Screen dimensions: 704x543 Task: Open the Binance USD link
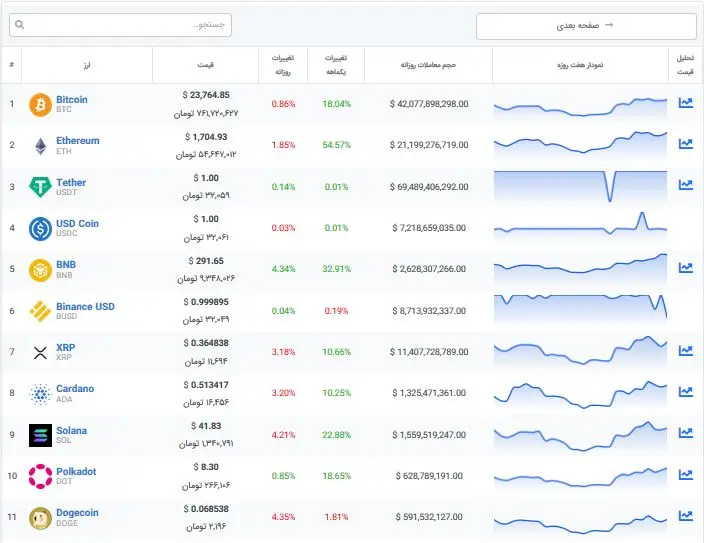pos(85,306)
